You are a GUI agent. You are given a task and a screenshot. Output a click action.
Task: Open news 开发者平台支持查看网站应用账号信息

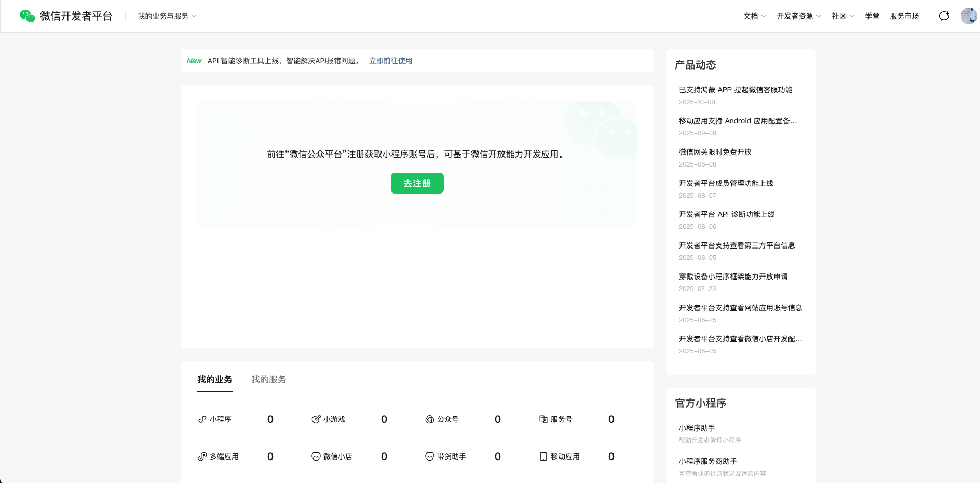(x=741, y=308)
